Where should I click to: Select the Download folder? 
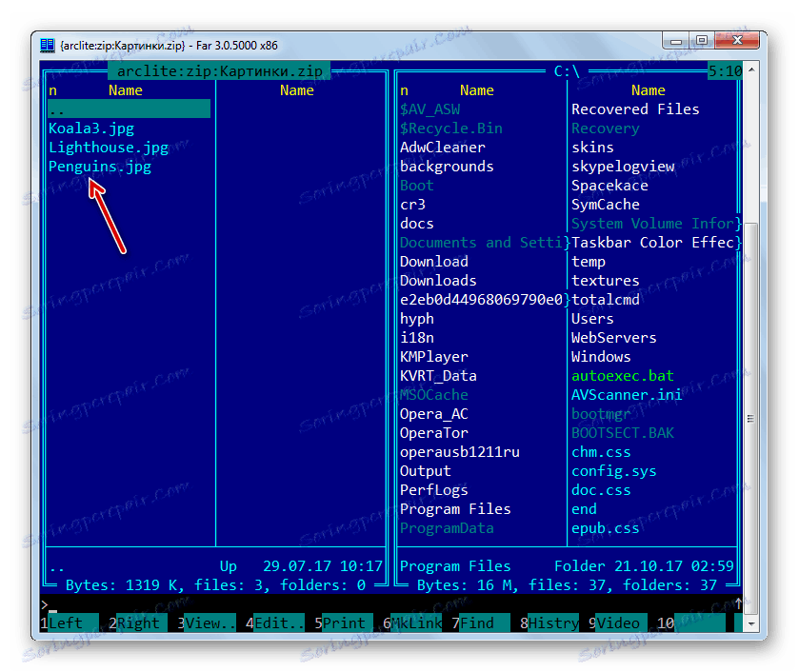pos(434,262)
